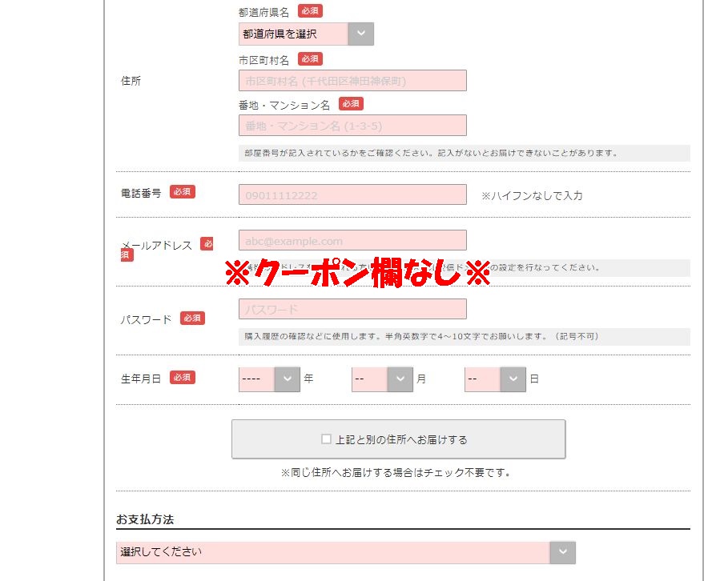This screenshot has height=581, width=728.
Task: Open the お支払方法 選択してください dropdown
Action: tap(346, 552)
